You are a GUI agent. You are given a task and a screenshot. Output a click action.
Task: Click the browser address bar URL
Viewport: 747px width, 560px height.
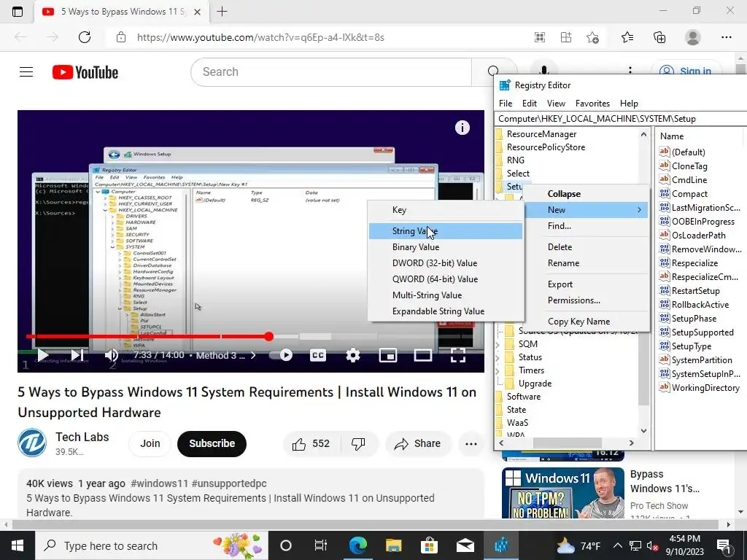(260, 38)
